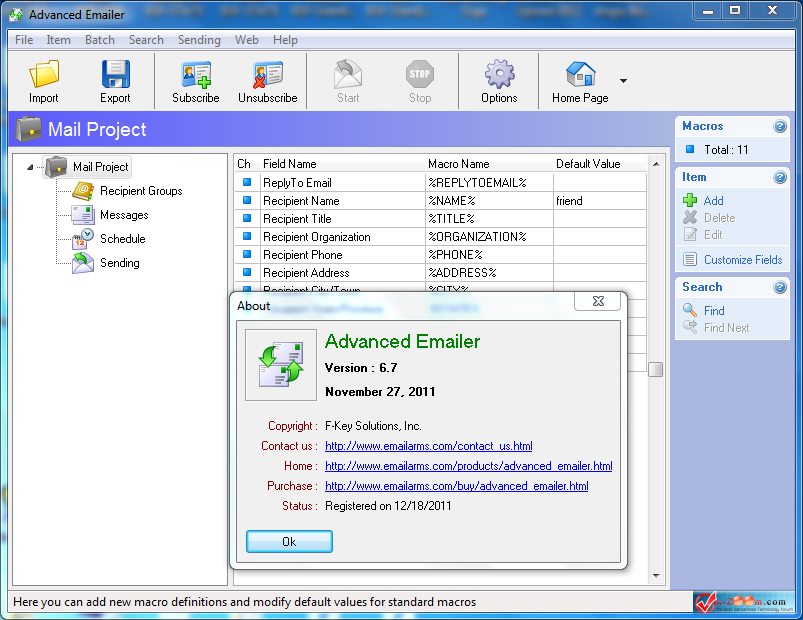Open Messages in the project tree
Screen dimensions: 803x620
click(x=124, y=215)
